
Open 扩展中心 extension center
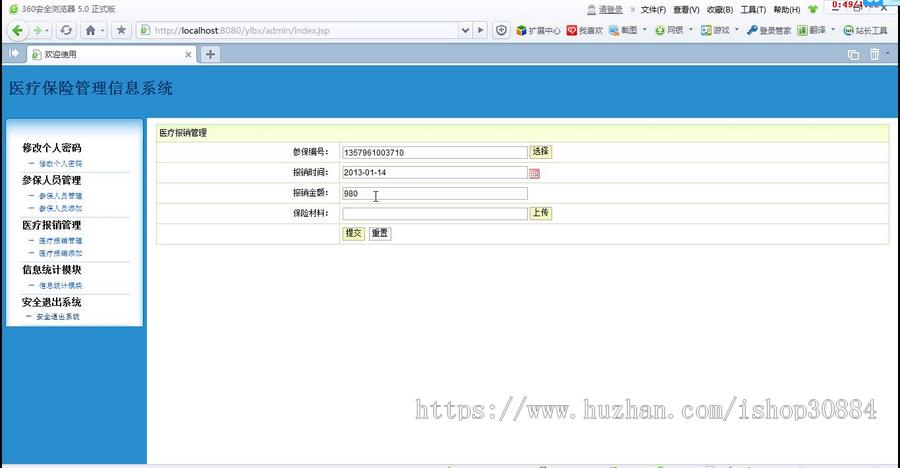coord(538,30)
